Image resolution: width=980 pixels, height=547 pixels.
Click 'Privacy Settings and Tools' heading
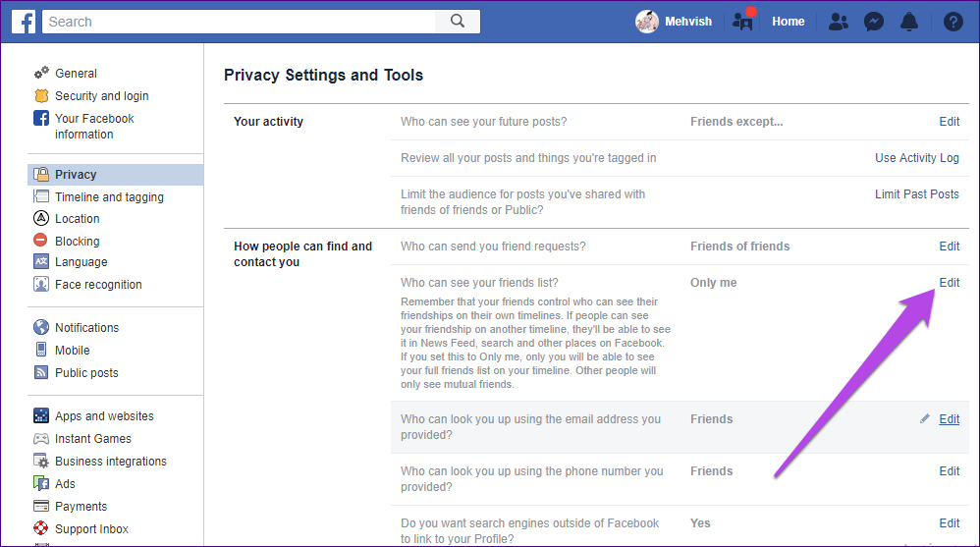click(323, 75)
